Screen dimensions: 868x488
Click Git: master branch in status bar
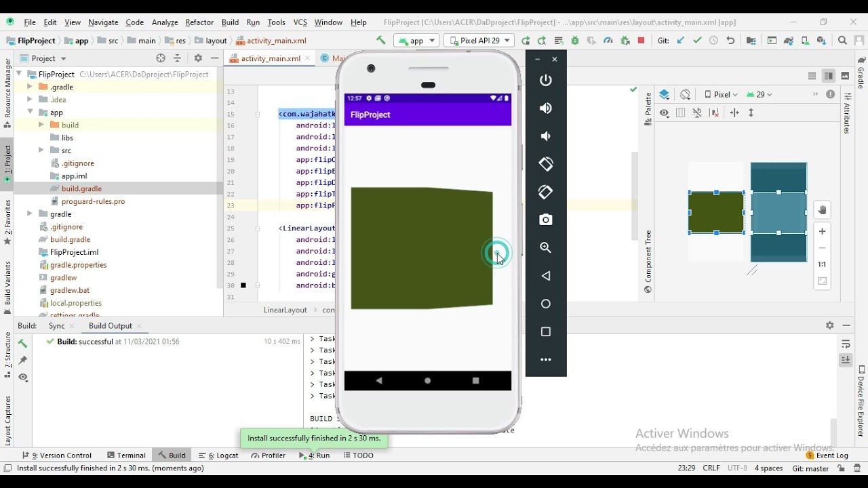coord(810,468)
